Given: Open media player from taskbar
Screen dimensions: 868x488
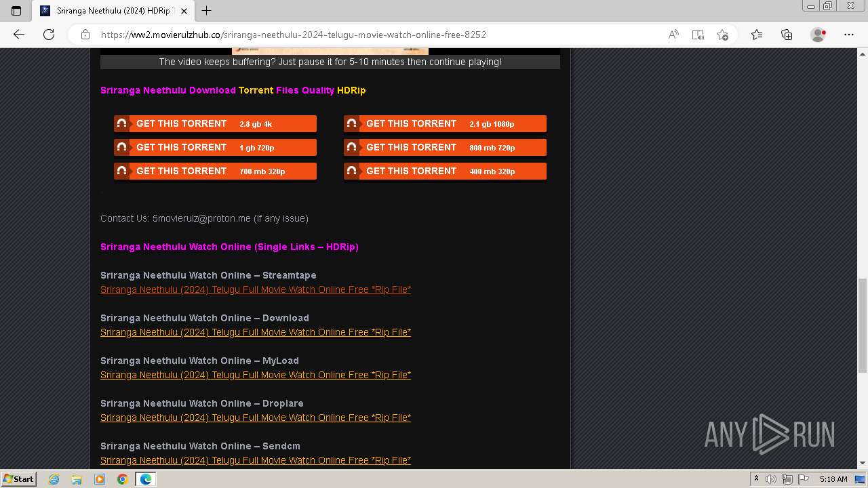Looking at the screenshot, I should point(100,479).
